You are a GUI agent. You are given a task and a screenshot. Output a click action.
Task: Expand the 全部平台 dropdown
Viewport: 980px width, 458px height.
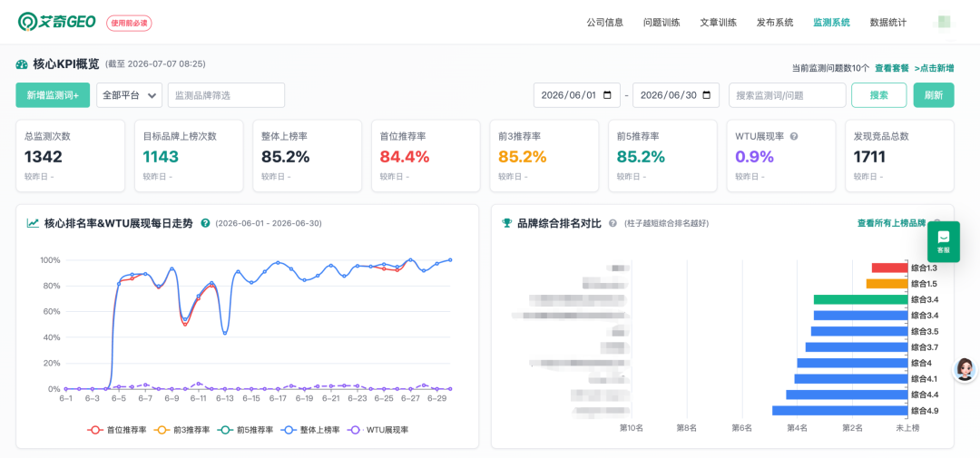coord(130,95)
